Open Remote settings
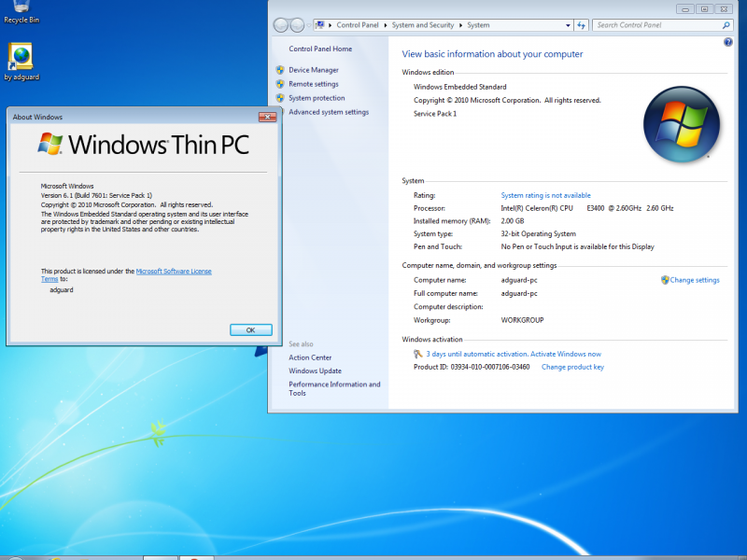747x560 pixels. 314,84
